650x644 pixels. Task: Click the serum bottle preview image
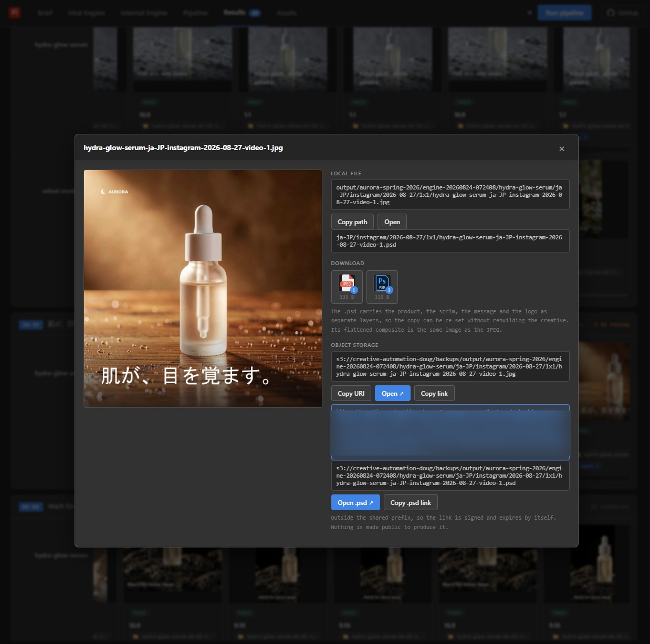point(203,289)
